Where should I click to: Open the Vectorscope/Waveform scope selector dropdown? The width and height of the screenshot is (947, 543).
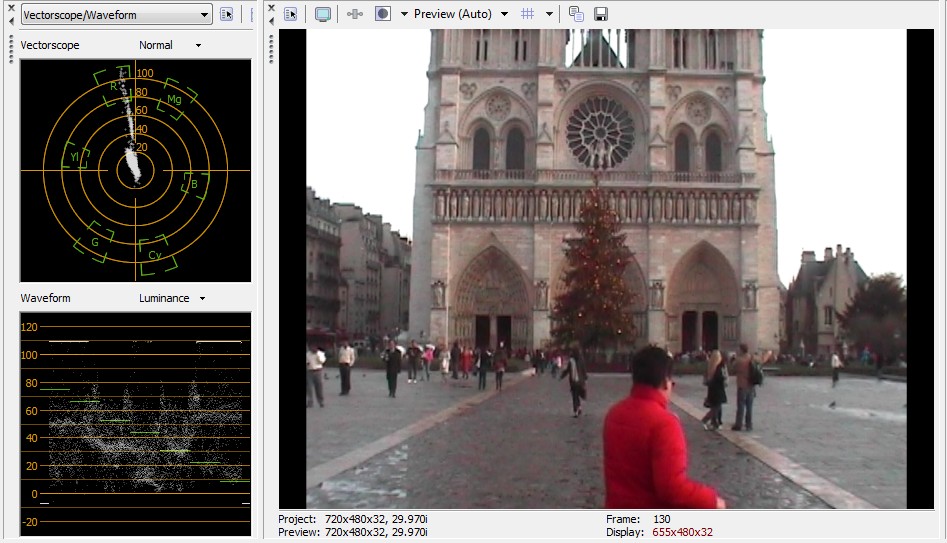(117, 14)
